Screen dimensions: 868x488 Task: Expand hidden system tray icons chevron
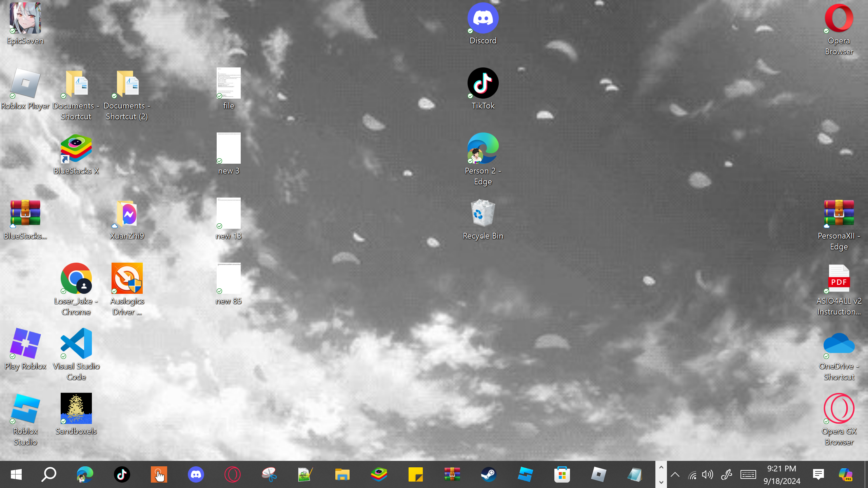point(675,474)
